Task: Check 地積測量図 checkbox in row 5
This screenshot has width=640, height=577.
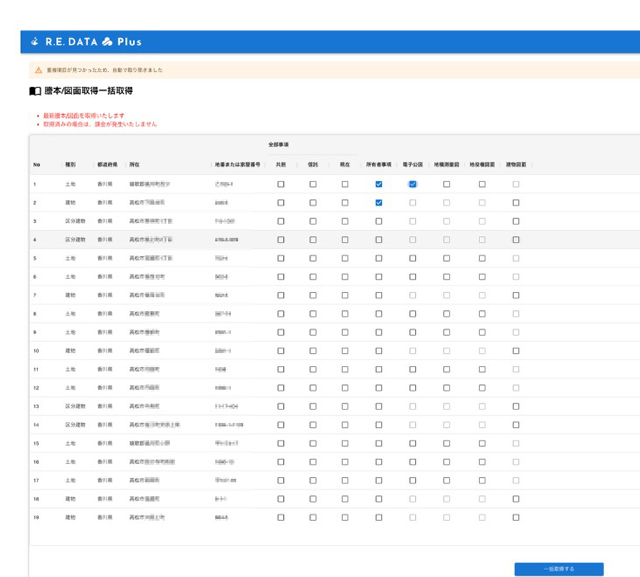Action: pyautogui.click(x=447, y=258)
